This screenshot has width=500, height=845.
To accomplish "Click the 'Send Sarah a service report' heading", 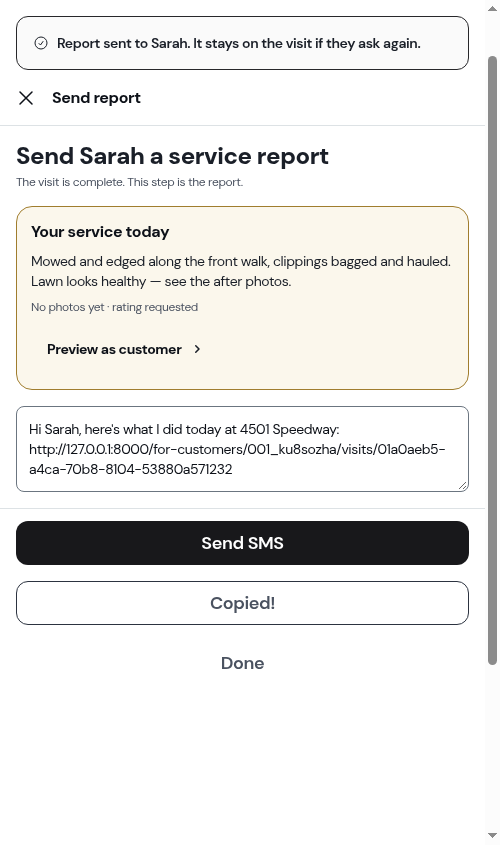I will (x=172, y=156).
